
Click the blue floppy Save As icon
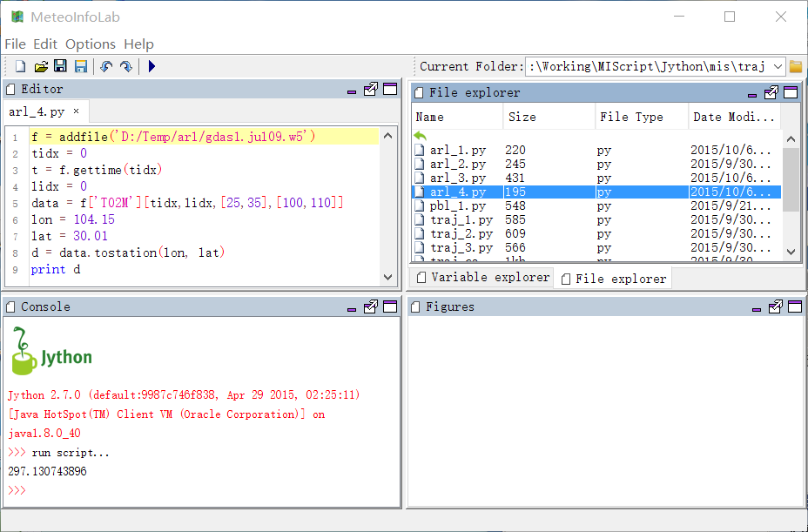[81, 66]
